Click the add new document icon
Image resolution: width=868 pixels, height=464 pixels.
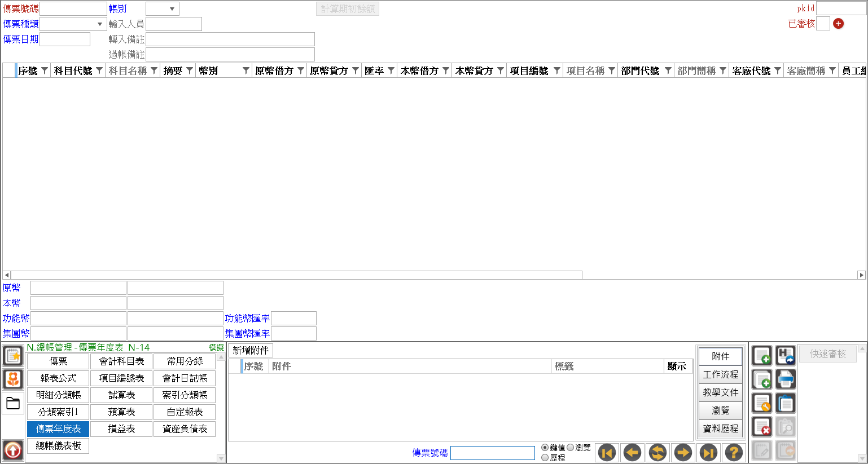click(x=762, y=356)
